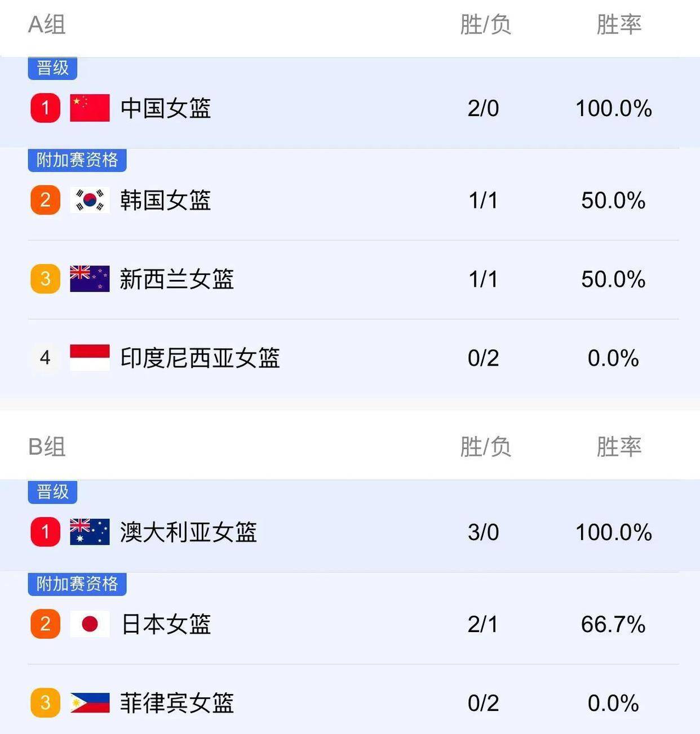Image resolution: width=700 pixels, height=734 pixels.
Task: Click the 晋级 tag in A组
Action: pos(52,68)
